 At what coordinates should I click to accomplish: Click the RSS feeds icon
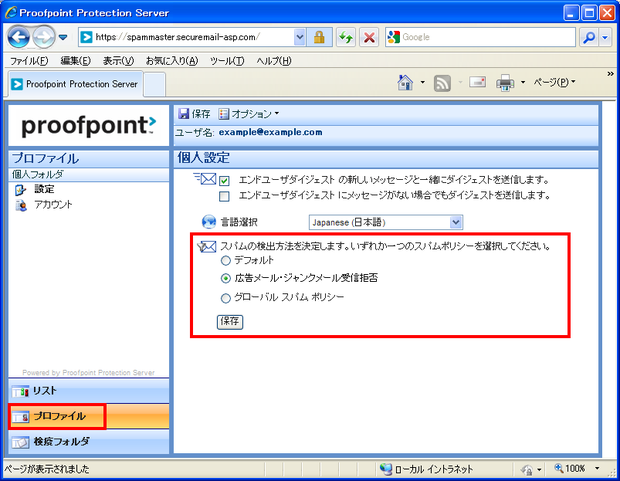point(442,83)
